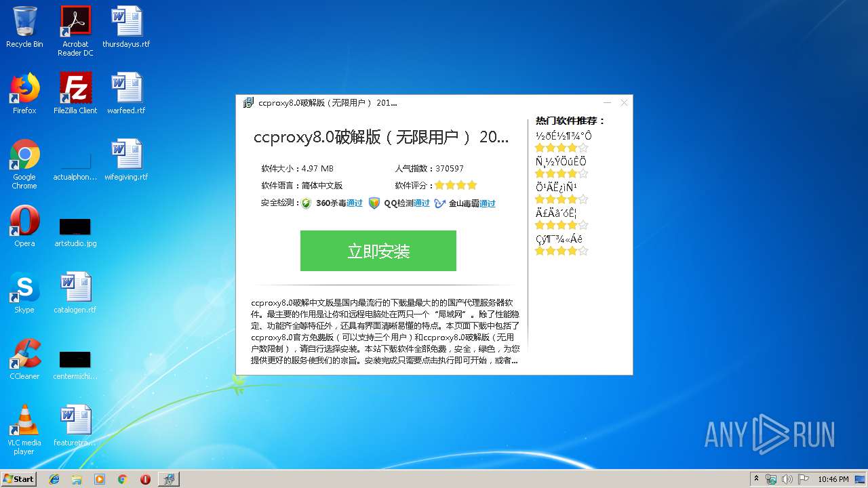Open Recycle Bin desktop icon
Image resolution: width=868 pixels, height=488 pixels.
(24, 27)
